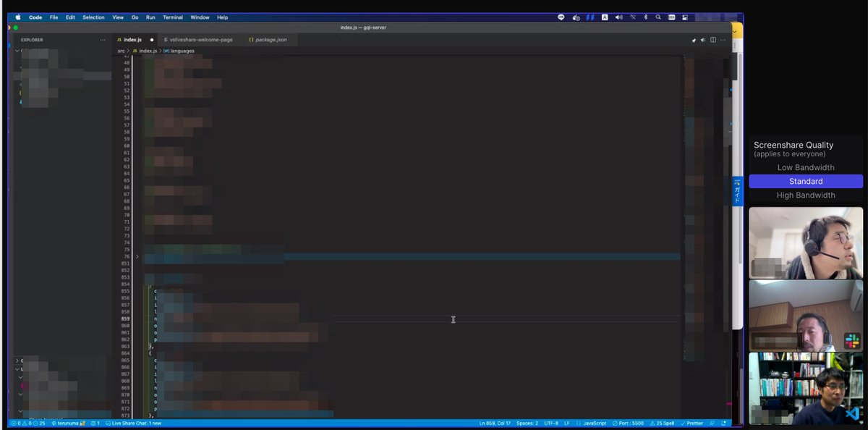Click the pin icon in editor toolbar
The width and height of the screenshot is (868, 430).
(694, 40)
